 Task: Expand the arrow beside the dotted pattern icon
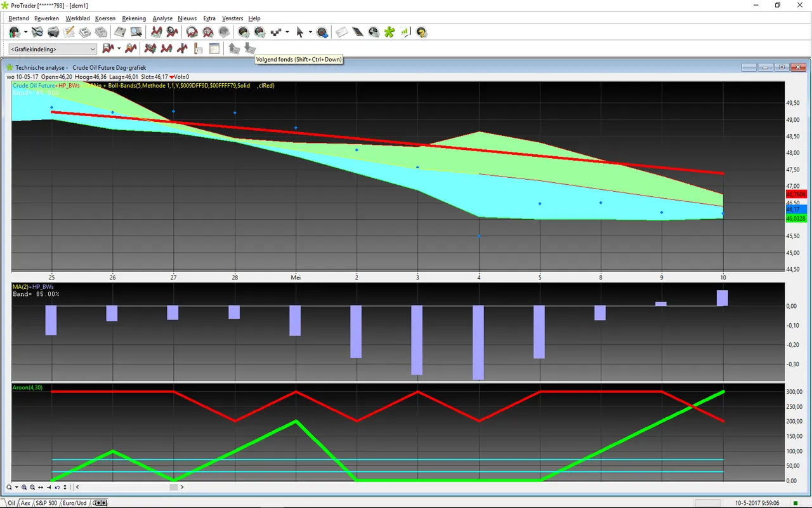[x=287, y=32]
